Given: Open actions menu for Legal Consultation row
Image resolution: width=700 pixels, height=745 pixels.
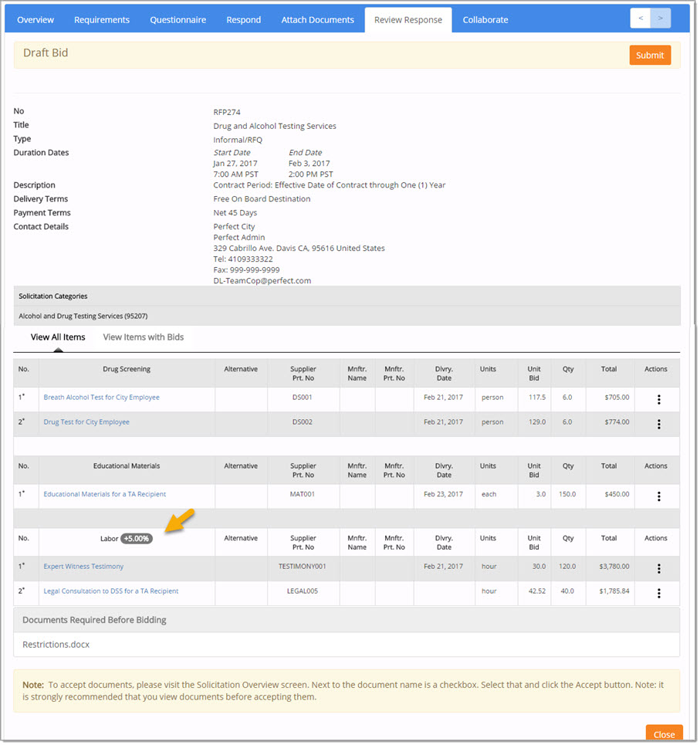Looking at the screenshot, I should coord(658,594).
